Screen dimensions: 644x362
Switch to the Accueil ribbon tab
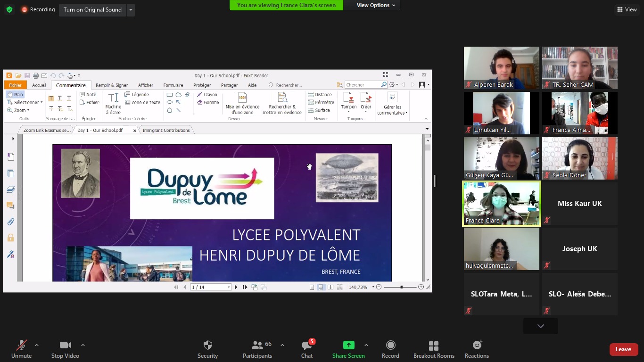click(x=39, y=85)
